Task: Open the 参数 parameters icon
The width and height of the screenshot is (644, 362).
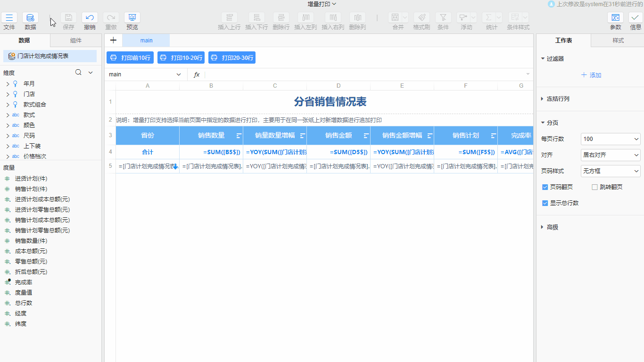Action: click(615, 18)
